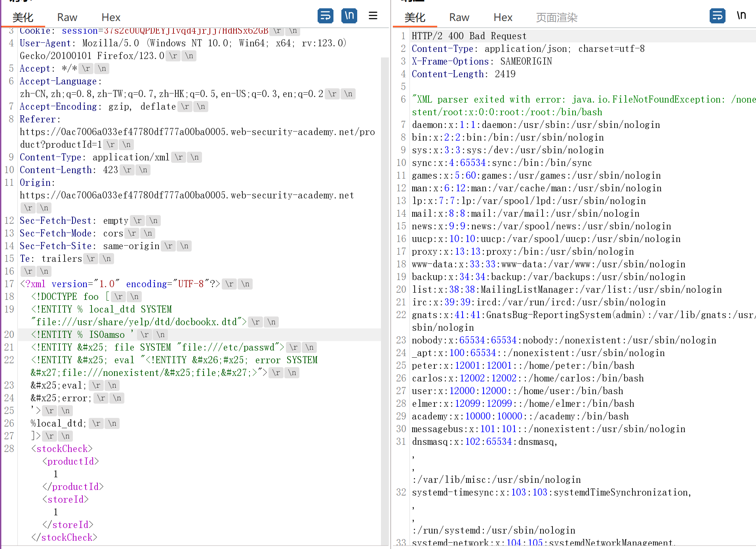Click the www-data passwd entry line
Image resolution: width=756 pixels, height=549 pixels.
548,264
